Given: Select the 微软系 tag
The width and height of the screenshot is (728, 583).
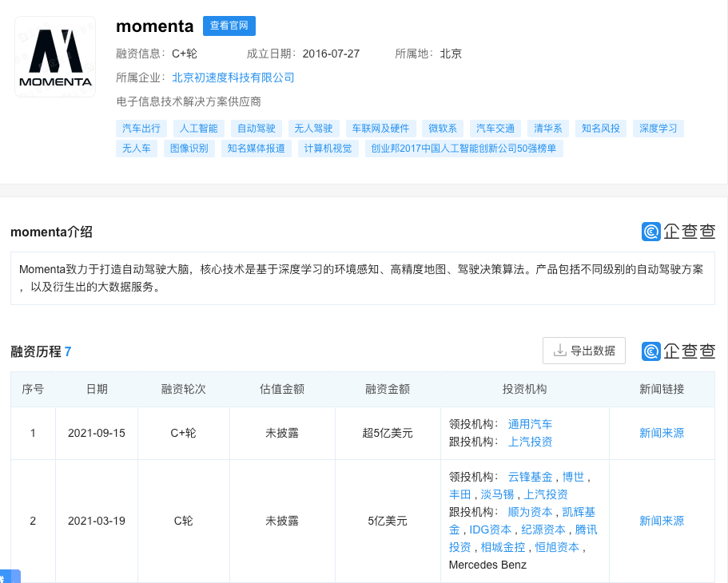Looking at the screenshot, I should pyautogui.click(x=443, y=129).
